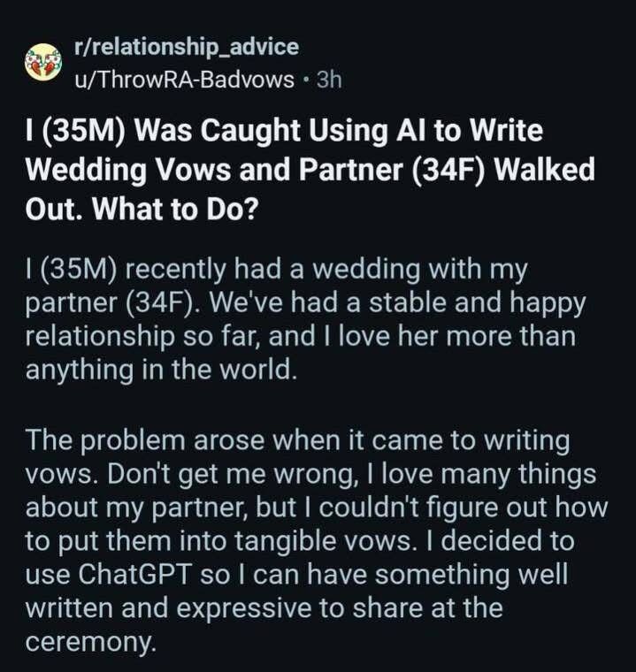
Task: Click the phrase "couldn't figure out how"
Action: pyautogui.click(x=460, y=510)
